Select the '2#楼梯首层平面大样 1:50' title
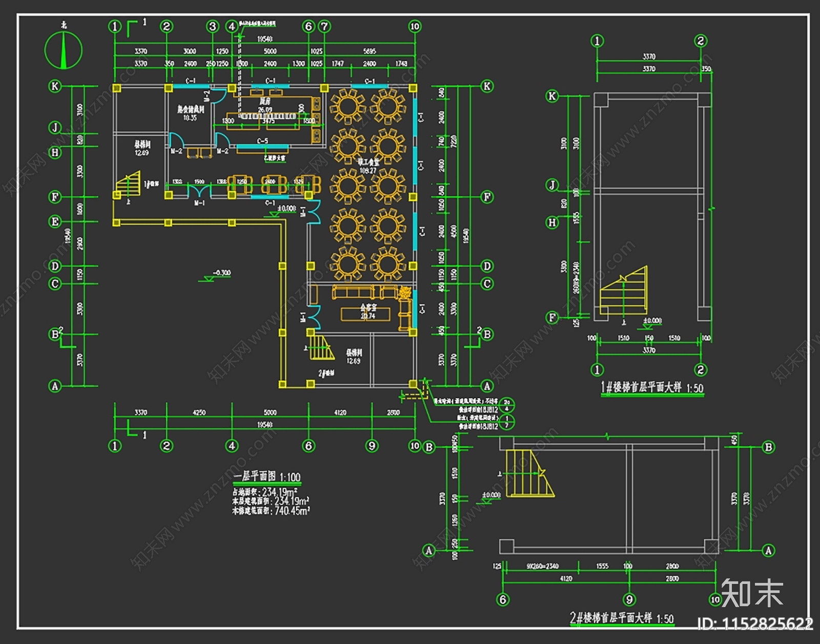Screen dimensions: 820x644 click(x=622, y=618)
